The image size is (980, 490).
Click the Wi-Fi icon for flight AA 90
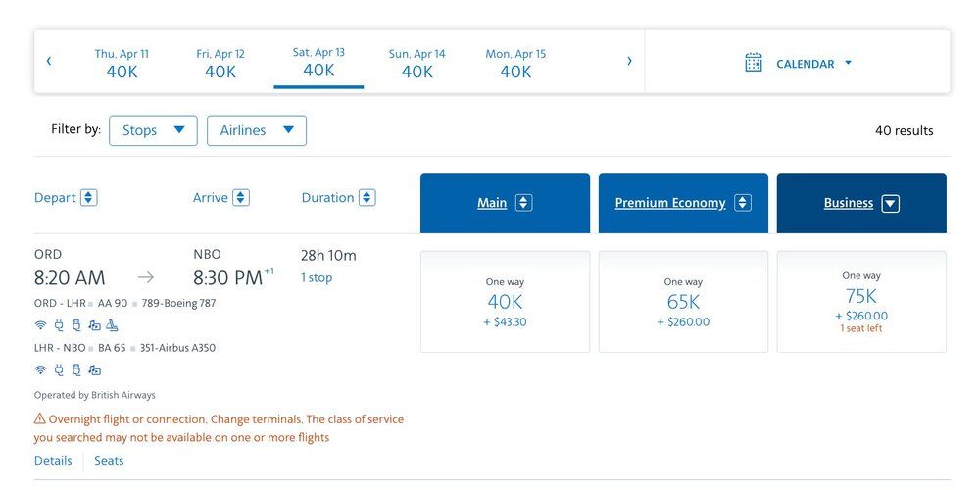[x=40, y=325]
